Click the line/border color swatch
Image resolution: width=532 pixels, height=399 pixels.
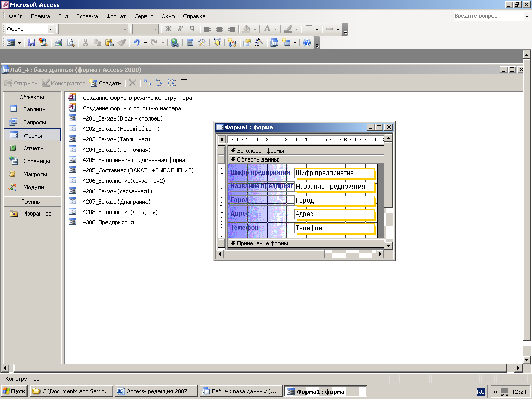tap(288, 29)
